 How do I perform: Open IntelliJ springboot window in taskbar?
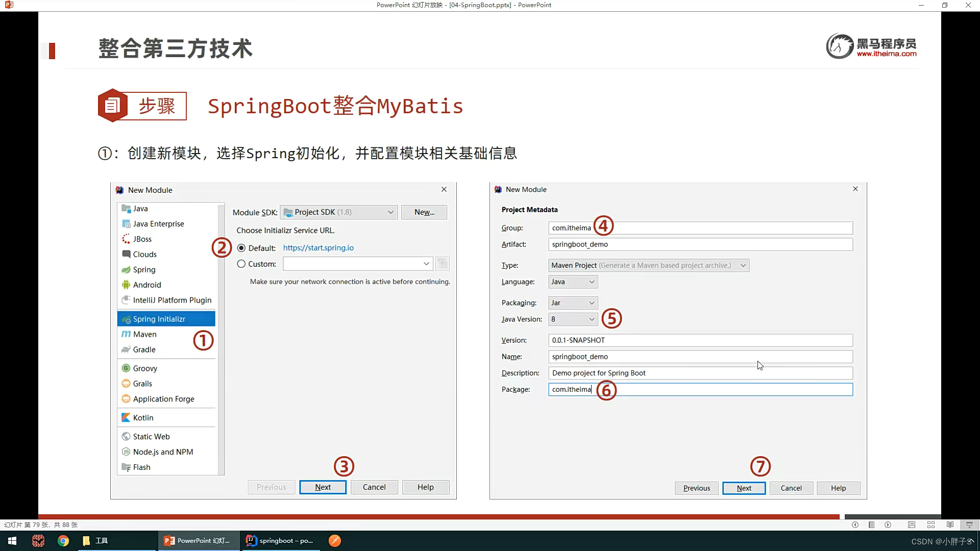[x=280, y=540]
